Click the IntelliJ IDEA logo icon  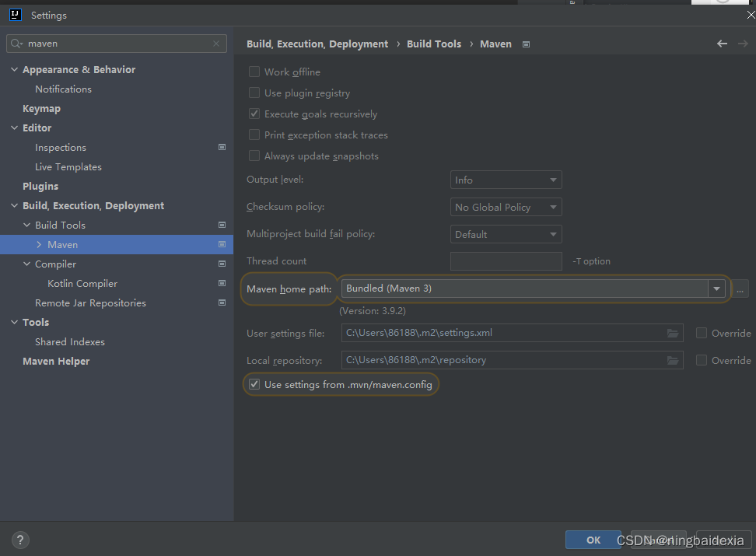coord(16,15)
